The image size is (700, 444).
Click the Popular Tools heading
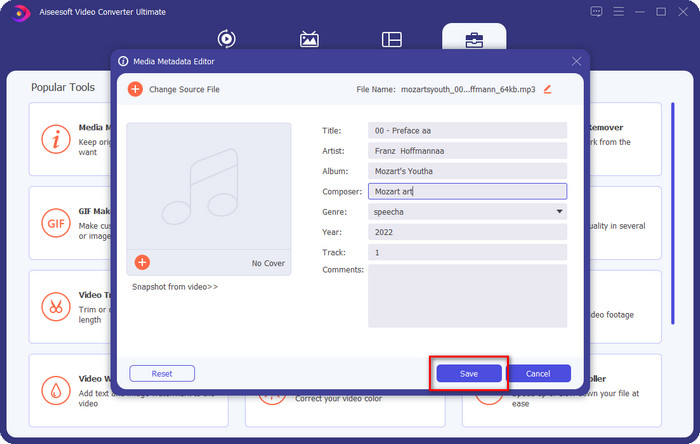[63, 87]
